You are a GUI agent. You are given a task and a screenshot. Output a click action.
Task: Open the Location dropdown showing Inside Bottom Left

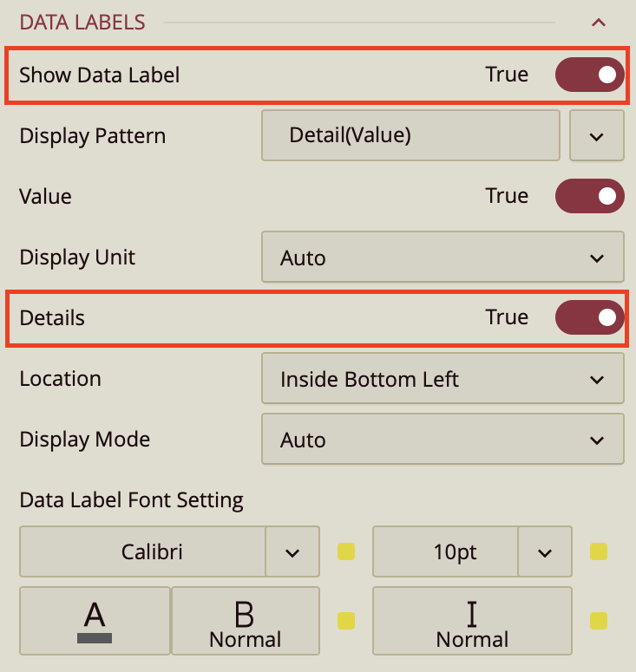click(x=443, y=379)
